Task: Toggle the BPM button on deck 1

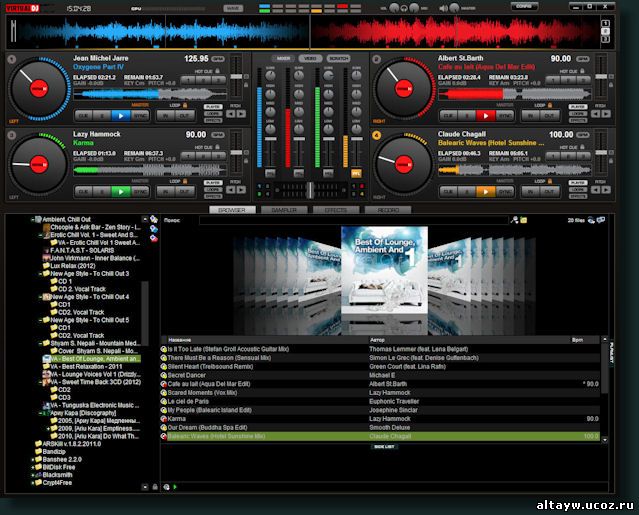Action: [x=218, y=59]
